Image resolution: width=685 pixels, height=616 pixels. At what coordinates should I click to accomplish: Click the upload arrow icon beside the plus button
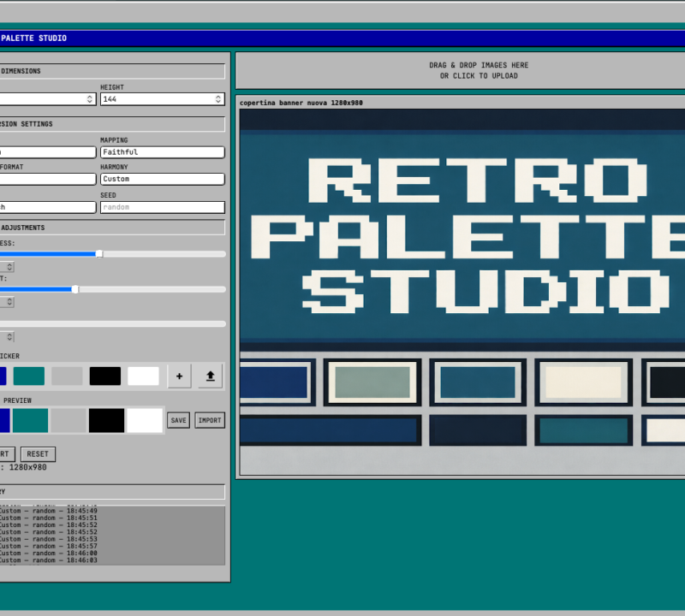click(x=210, y=376)
